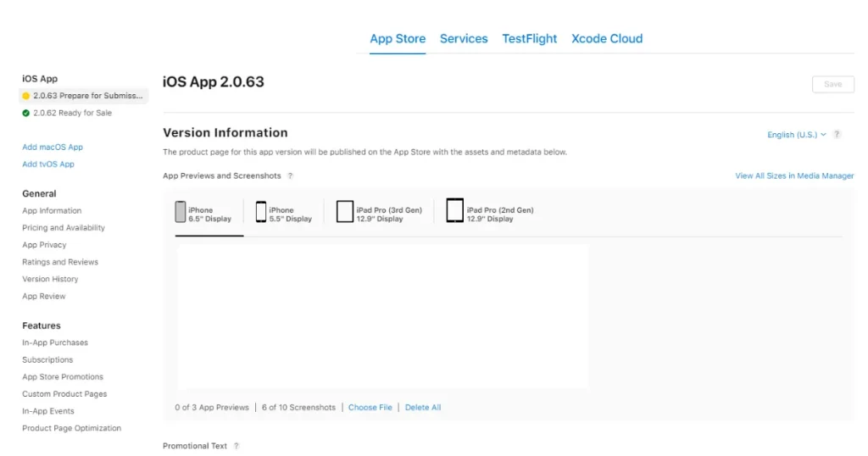This screenshot has width=868, height=456.
Task: Click Delete All screenshots link
Action: click(423, 408)
